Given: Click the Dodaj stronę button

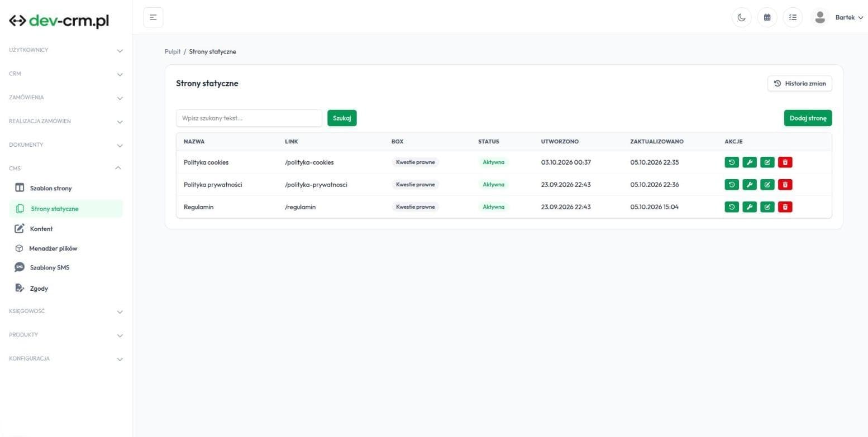Looking at the screenshot, I should [808, 118].
